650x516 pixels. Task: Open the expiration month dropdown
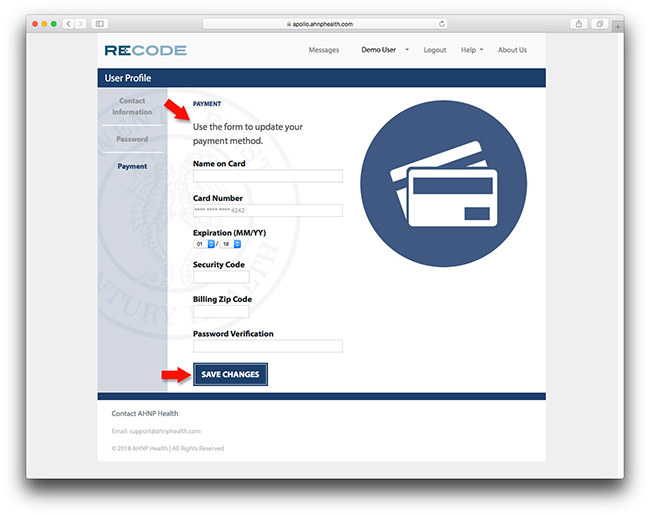point(203,244)
